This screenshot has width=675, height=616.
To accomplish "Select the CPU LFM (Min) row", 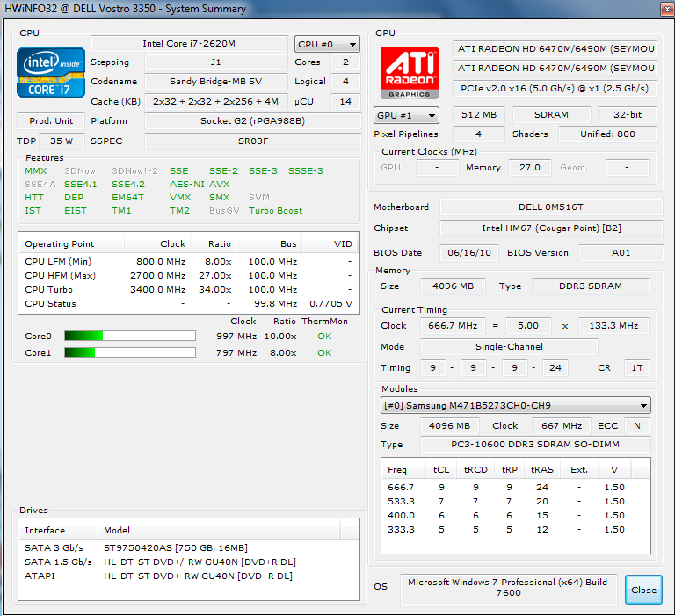I will pyautogui.click(x=189, y=261).
